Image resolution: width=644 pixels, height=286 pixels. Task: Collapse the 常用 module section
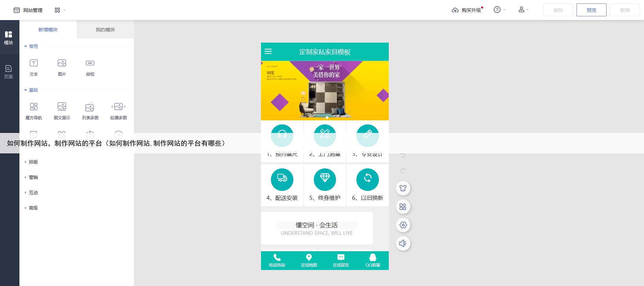pos(31,46)
